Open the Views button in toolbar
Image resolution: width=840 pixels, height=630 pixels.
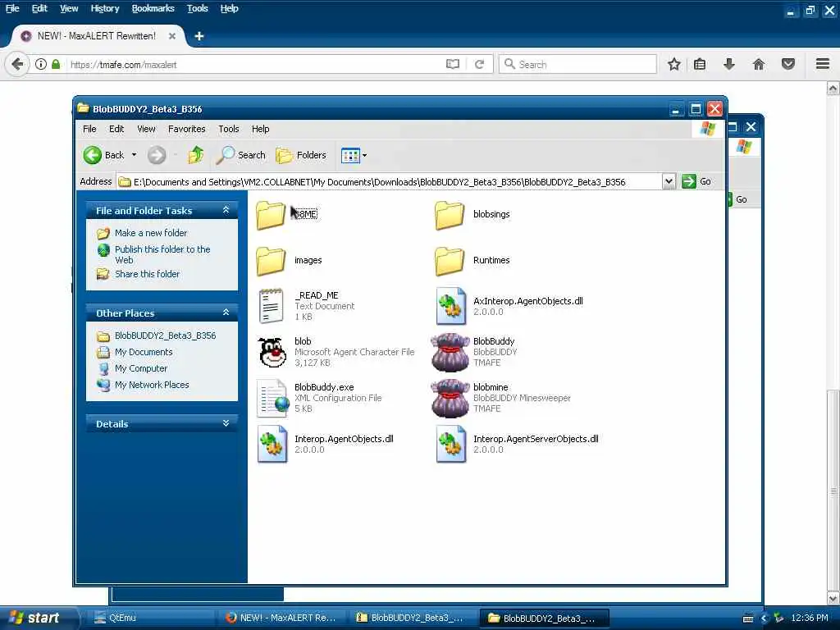coord(350,155)
